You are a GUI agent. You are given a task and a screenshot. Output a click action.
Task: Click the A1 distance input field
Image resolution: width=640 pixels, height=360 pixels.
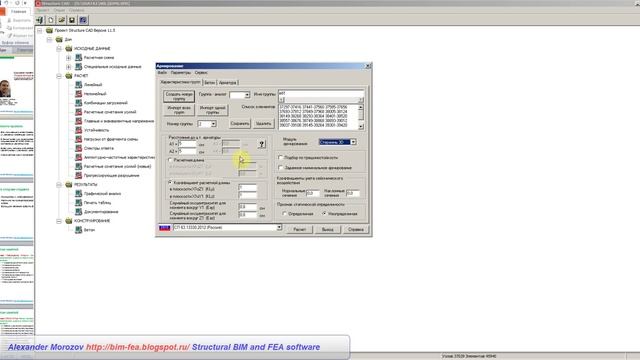click(187, 144)
